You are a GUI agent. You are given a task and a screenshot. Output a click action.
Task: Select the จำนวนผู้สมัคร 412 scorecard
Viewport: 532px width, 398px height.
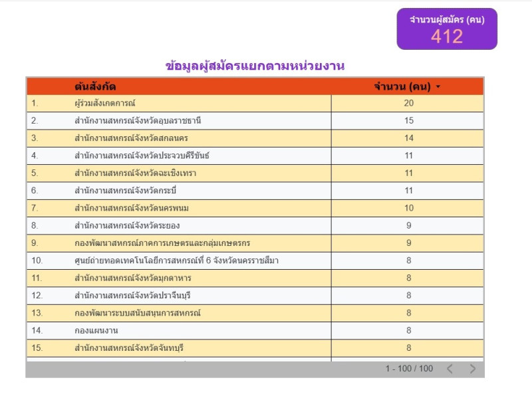pos(447,29)
